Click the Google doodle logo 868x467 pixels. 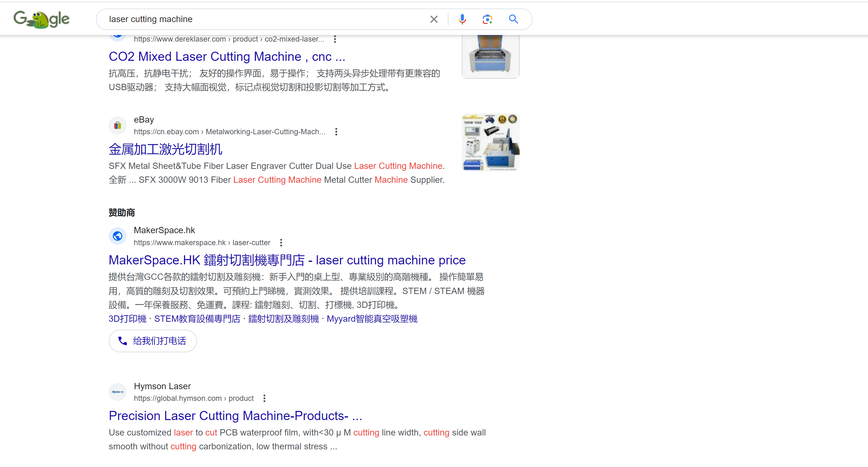point(41,19)
